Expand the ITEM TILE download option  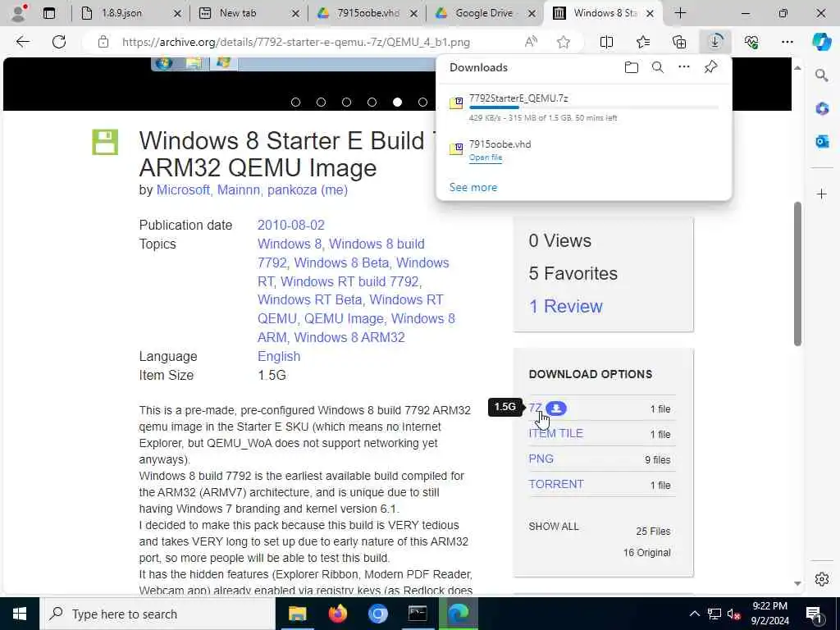click(x=555, y=433)
